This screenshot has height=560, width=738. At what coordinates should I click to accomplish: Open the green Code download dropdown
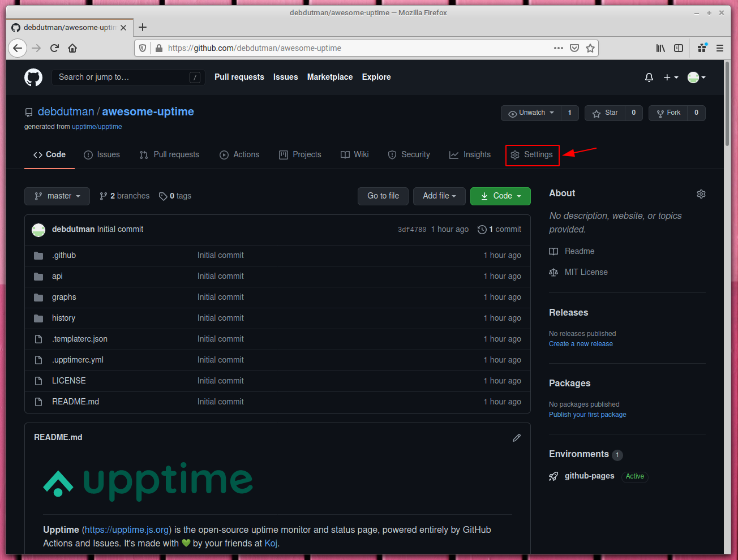500,196
